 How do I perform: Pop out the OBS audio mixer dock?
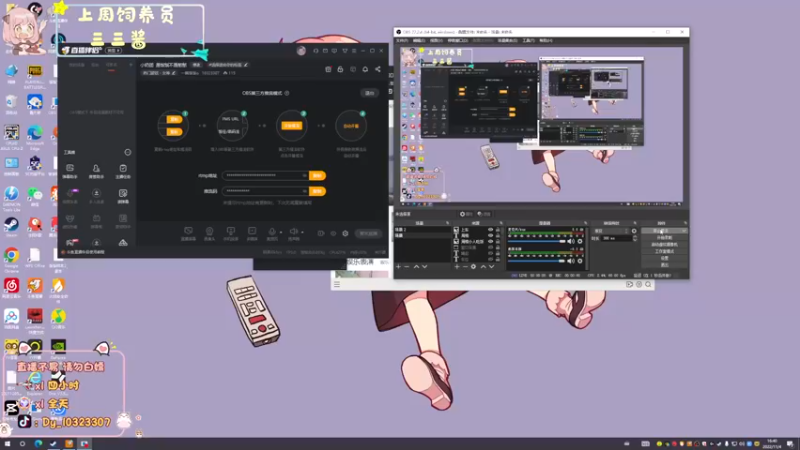click(x=585, y=223)
